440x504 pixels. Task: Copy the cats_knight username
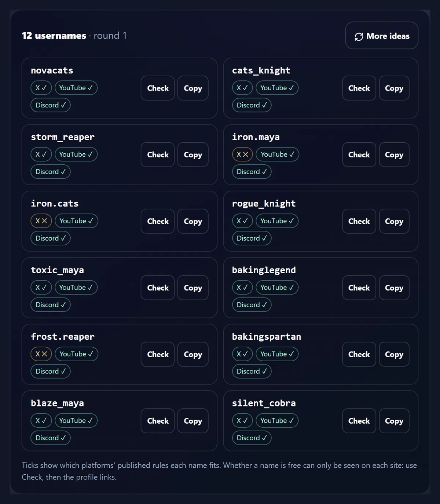[x=394, y=88]
